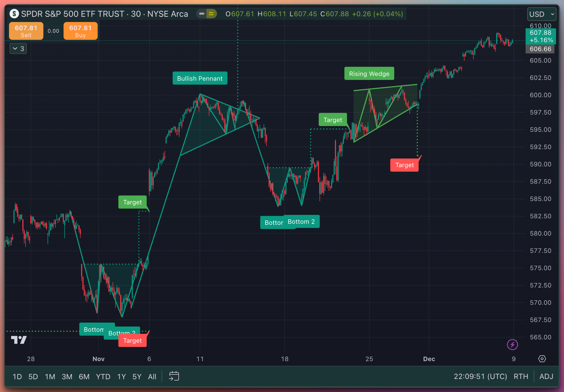
Task: Click the 0.00 spread value
Action: click(53, 31)
